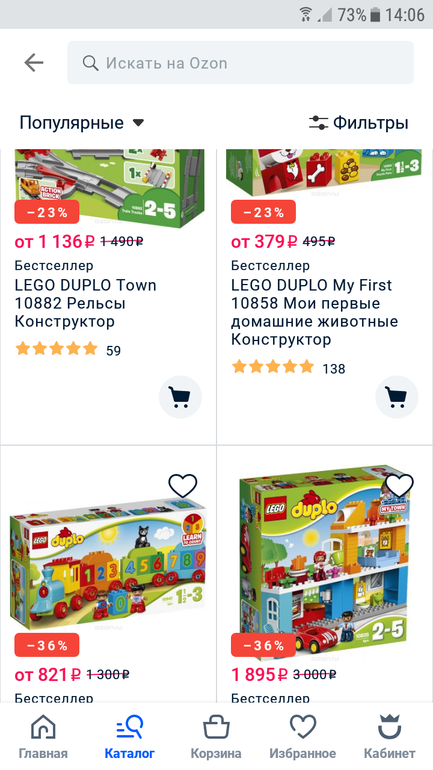Switch to the Корзина basket tab

click(216, 736)
